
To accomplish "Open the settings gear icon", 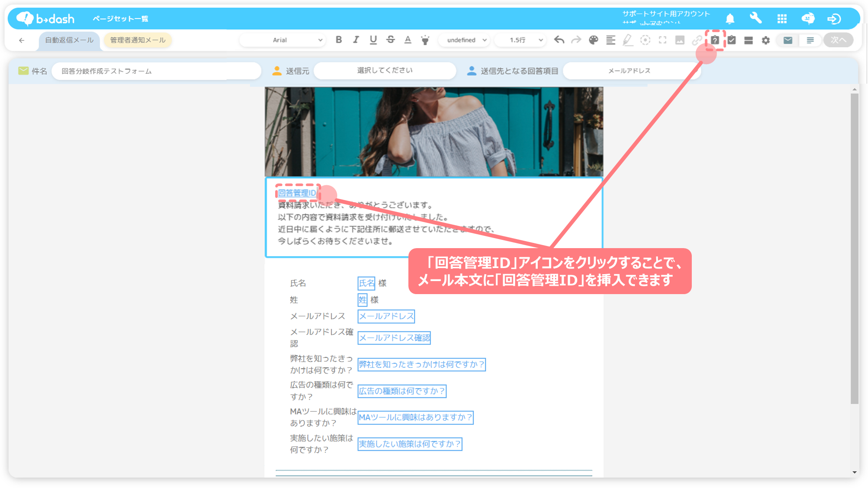I will click(766, 40).
